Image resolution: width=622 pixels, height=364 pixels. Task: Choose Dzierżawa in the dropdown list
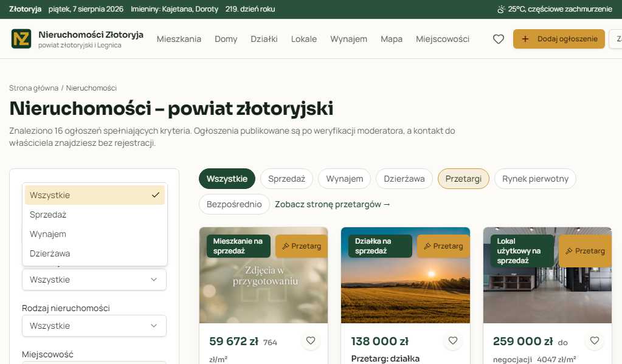(95, 253)
